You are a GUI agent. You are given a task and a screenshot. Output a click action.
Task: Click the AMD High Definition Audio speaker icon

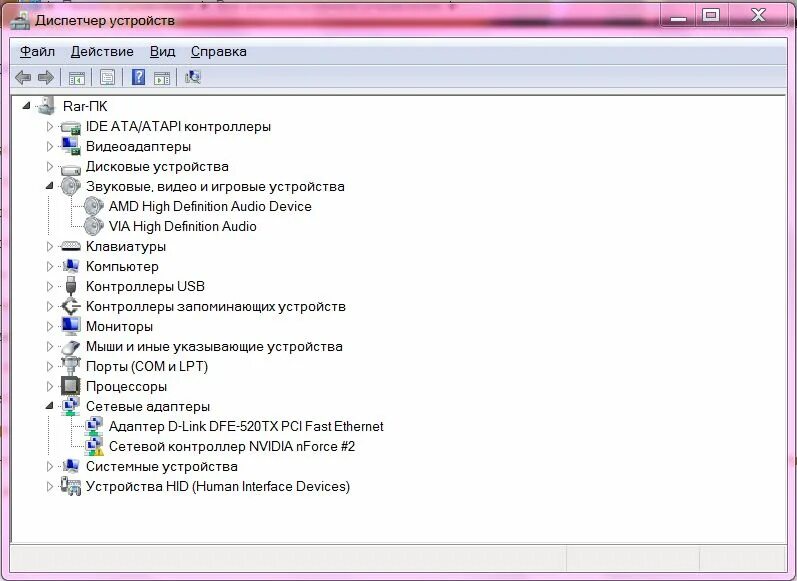pyautogui.click(x=94, y=206)
